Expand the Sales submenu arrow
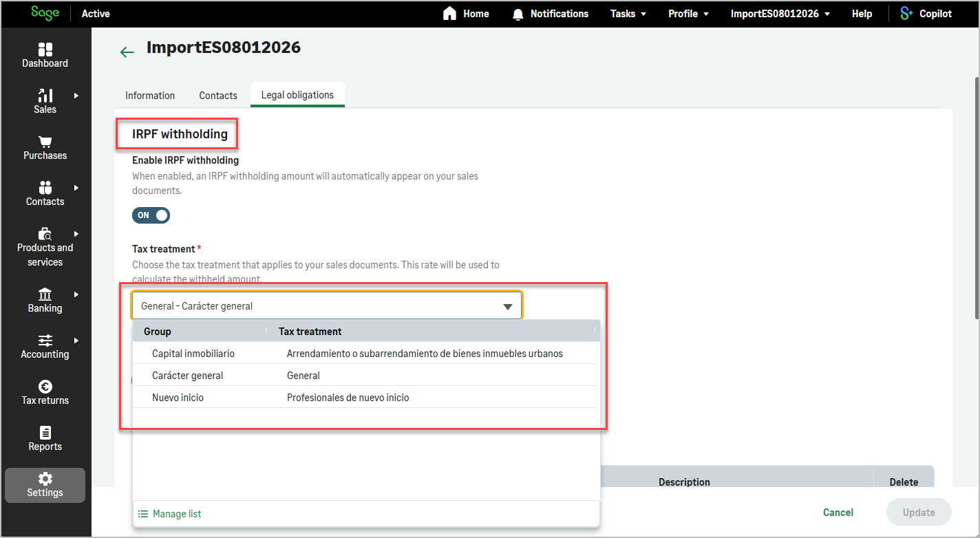980x538 pixels. 76,95
